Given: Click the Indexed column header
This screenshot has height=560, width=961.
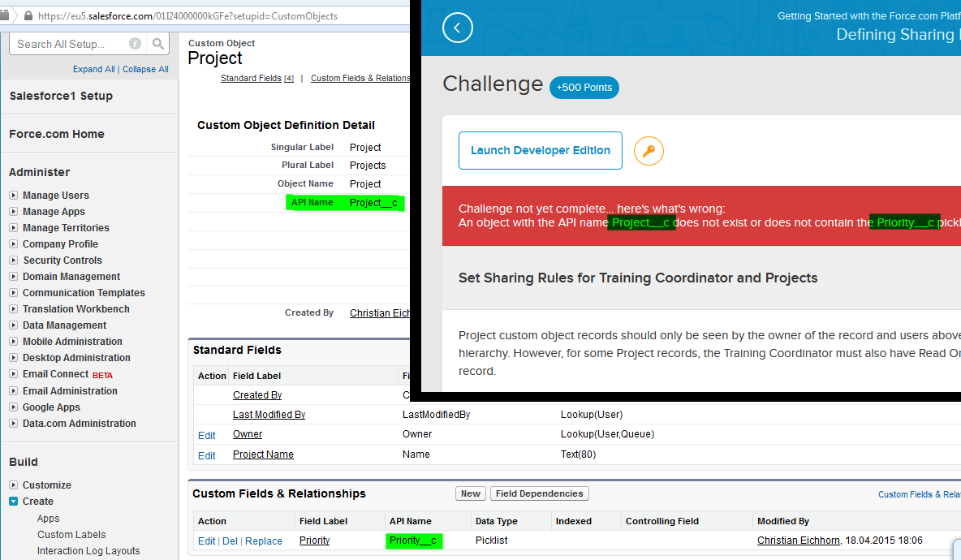Looking at the screenshot, I should click(x=574, y=521).
